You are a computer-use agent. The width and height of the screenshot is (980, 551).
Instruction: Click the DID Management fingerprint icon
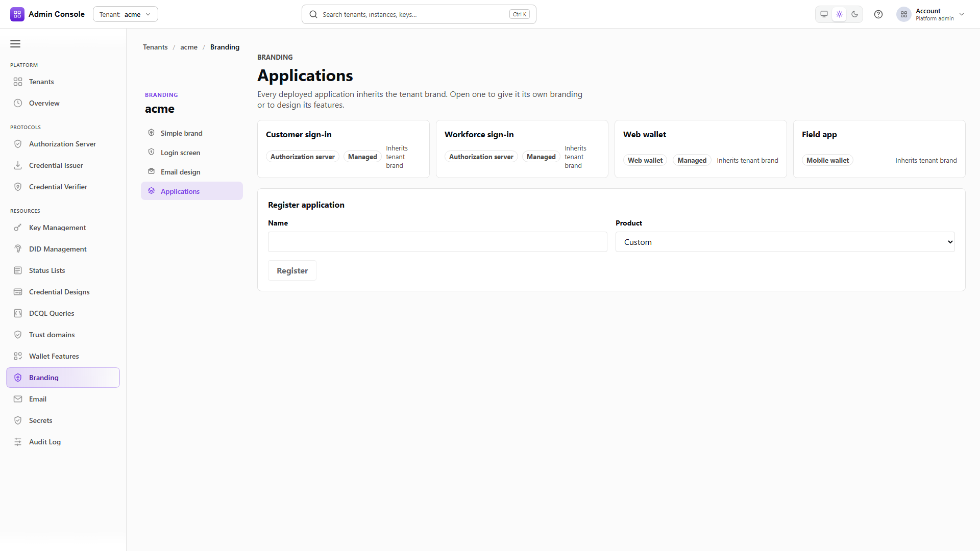point(18,249)
